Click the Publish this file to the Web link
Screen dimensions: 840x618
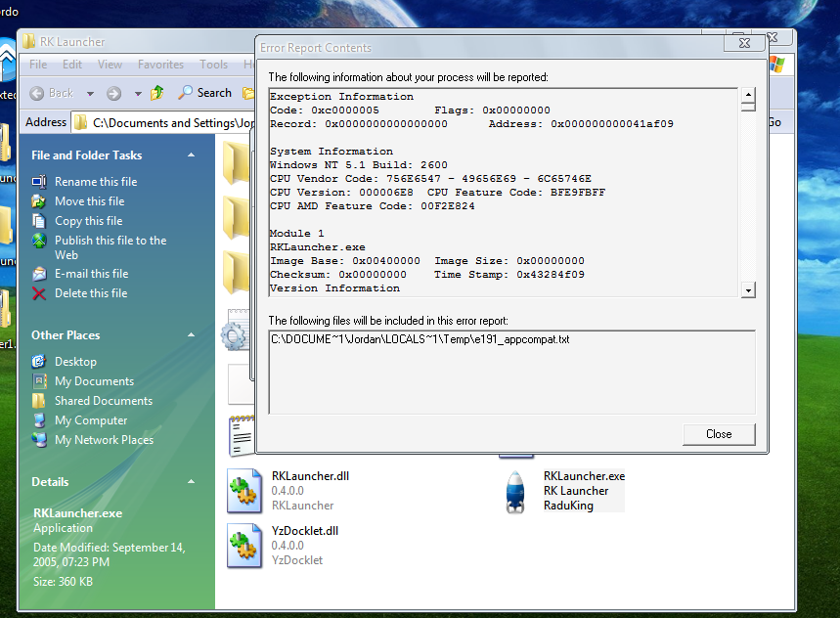111,247
